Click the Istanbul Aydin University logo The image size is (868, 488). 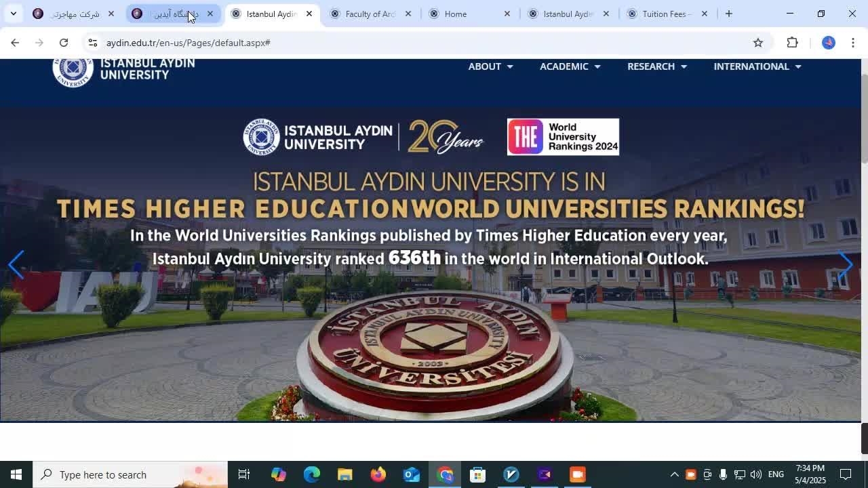click(x=123, y=70)
